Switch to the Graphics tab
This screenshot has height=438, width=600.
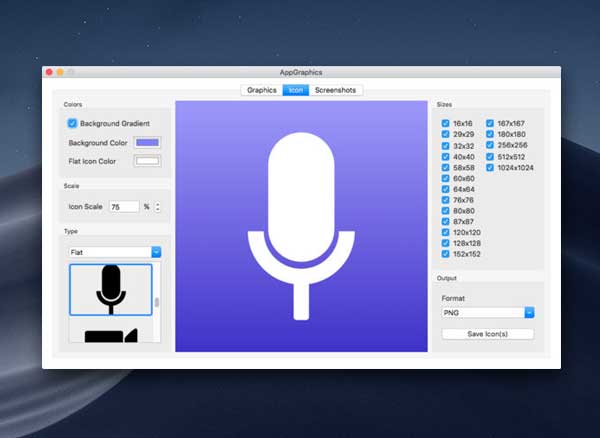262,90
